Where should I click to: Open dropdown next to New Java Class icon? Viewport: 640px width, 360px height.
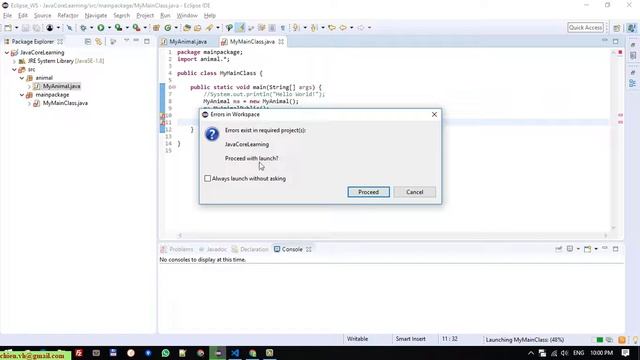pyautogui.click(x=176, y=28)
